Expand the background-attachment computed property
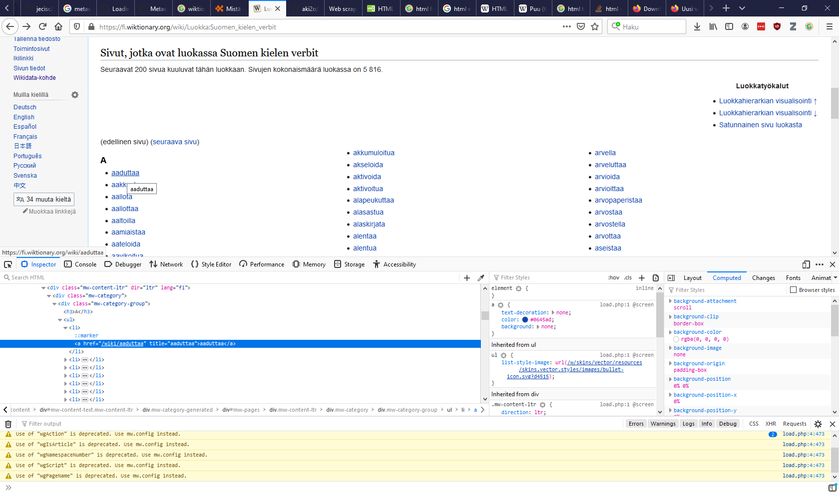 (670, 301)
